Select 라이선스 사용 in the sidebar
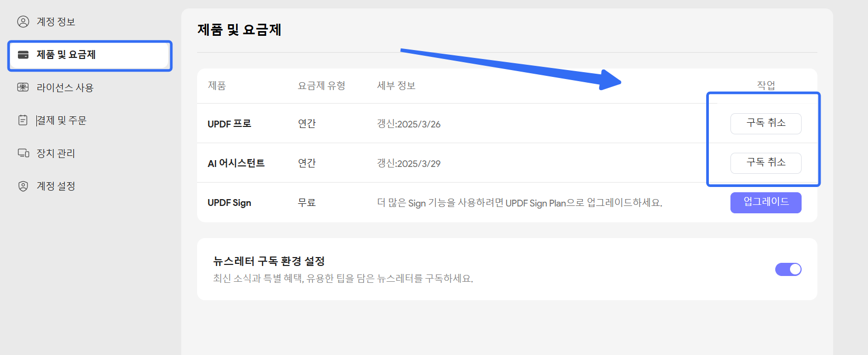 pyautogui.click(x=65, y=87)
